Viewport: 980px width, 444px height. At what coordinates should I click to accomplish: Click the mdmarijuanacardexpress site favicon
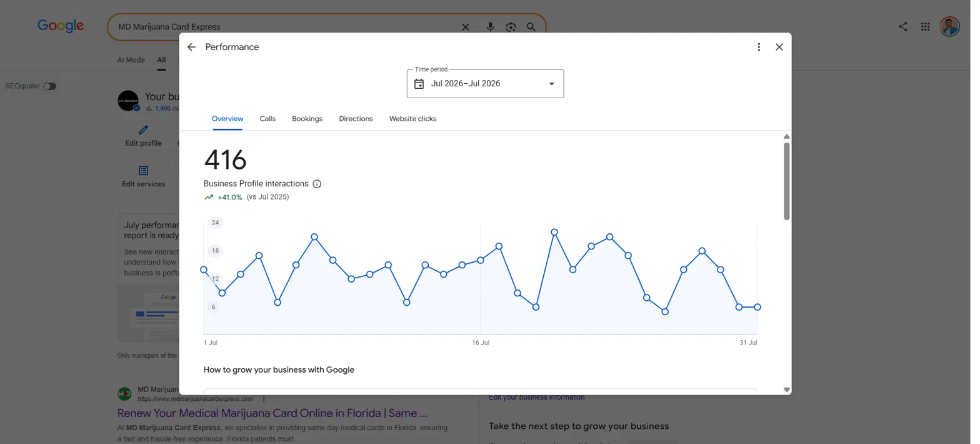[124, 394]
